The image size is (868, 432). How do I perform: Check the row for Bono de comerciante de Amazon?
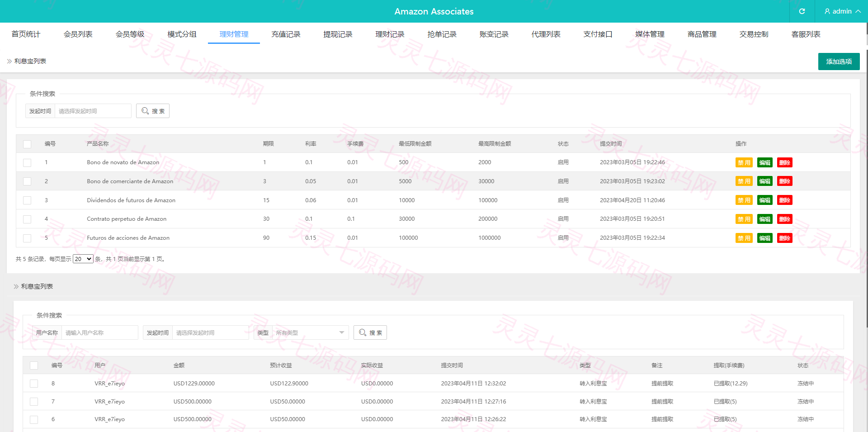coord(27,181)
